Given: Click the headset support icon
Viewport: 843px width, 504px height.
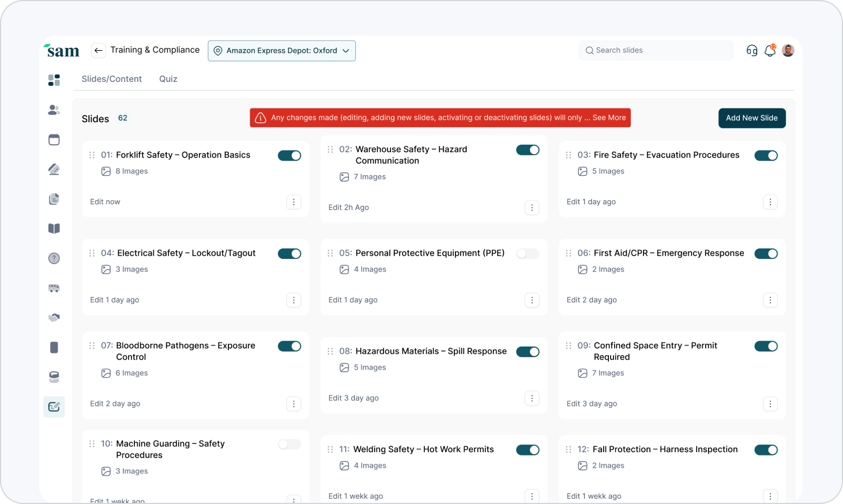Looking at the screenshot, I should 752,51.
